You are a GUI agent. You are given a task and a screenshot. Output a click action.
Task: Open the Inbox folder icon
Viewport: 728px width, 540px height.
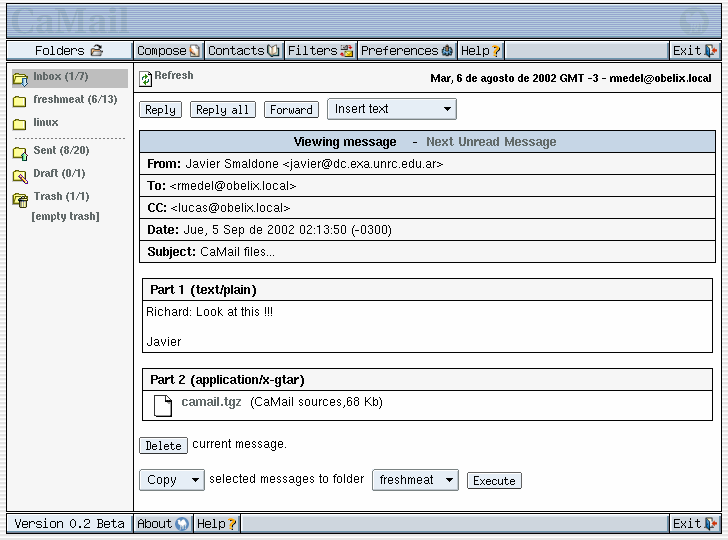point(20,78)
